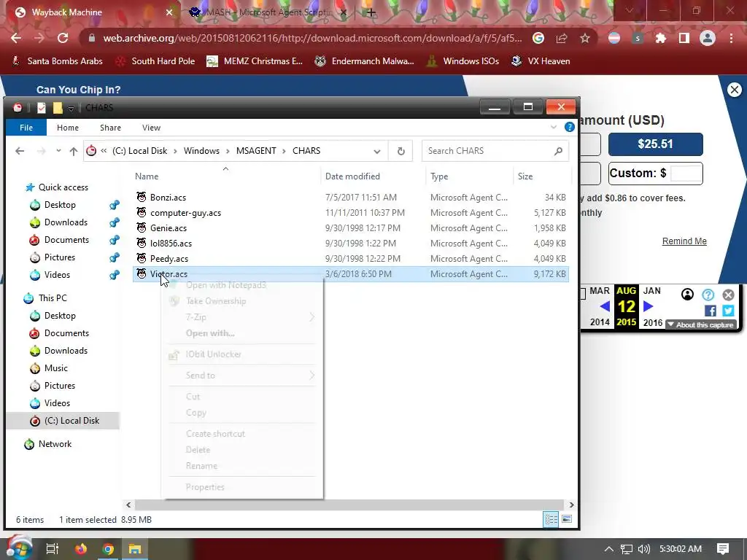The width and height of the screenshot is (747, 560).
Task: Reload the page in Chrome
Action: [x=63, y=38]
